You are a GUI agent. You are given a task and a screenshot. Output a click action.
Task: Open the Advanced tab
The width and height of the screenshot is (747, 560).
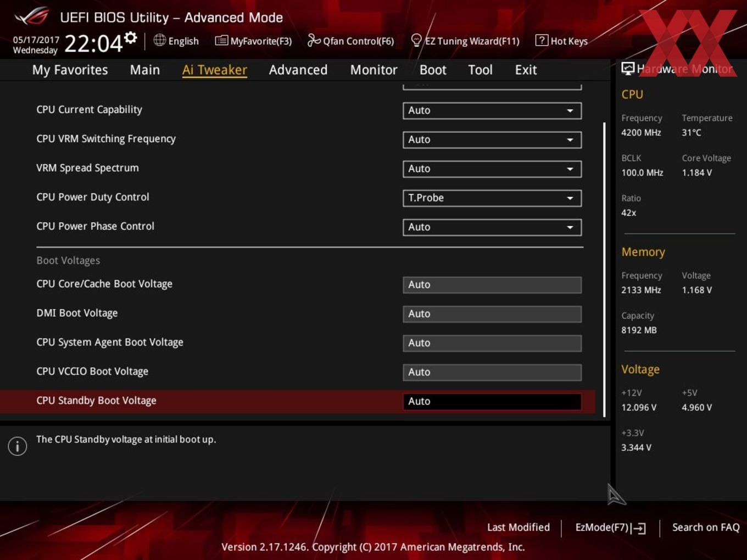(x=298, y=70)
